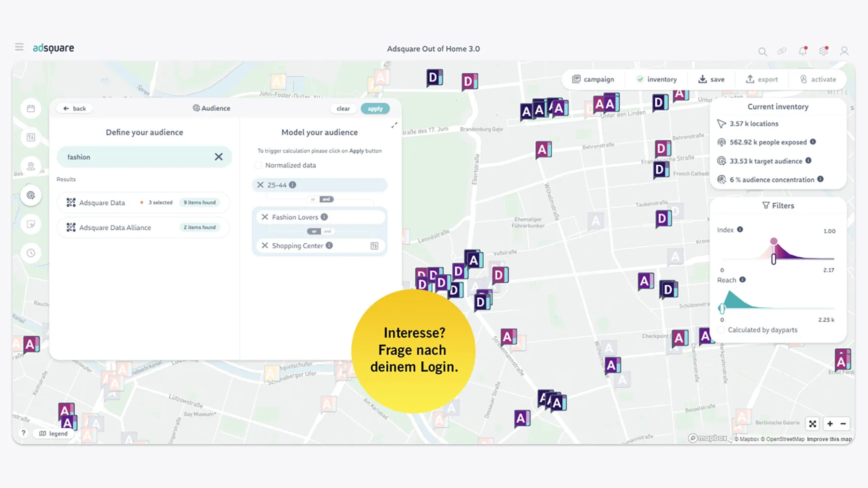Image resolution: width=868 pixels, height=488 pixels.
Task: Expand the Adsquare Data results with 9 items
Action: 200,202
